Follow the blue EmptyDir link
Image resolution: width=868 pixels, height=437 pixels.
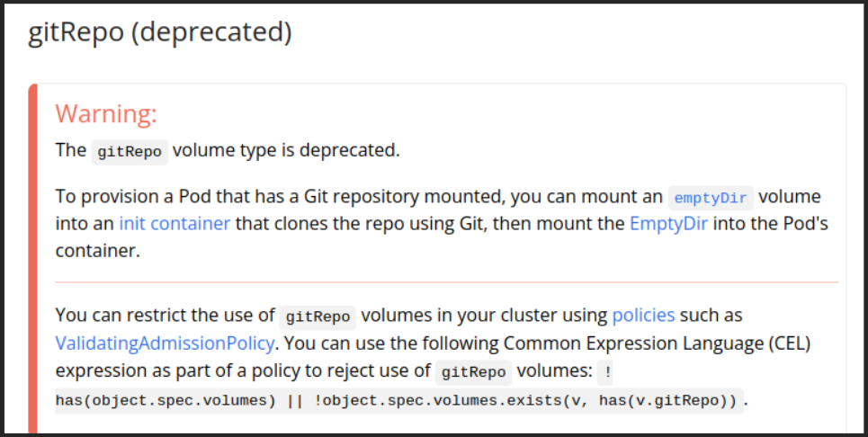pyautogui.click(x=668, y=224)
